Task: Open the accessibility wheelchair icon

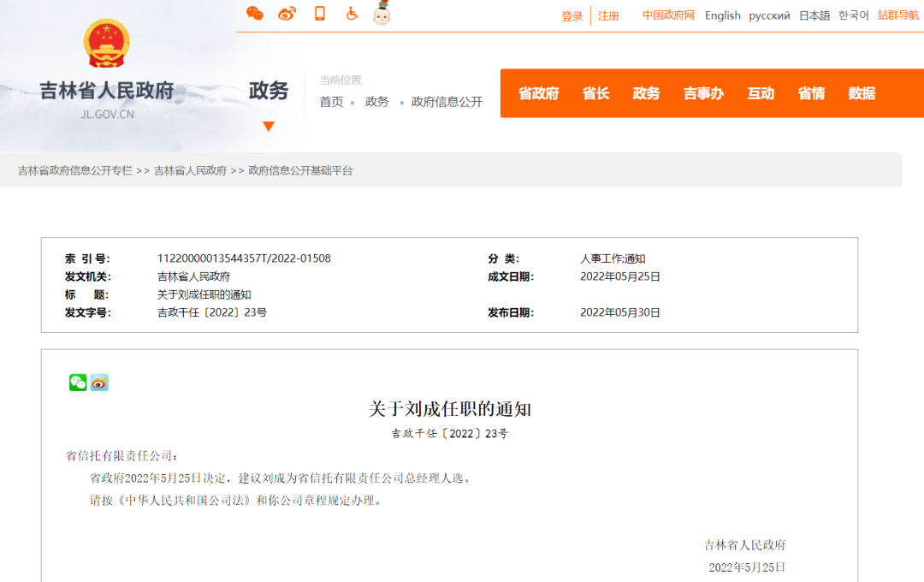Action: point(352,14)
